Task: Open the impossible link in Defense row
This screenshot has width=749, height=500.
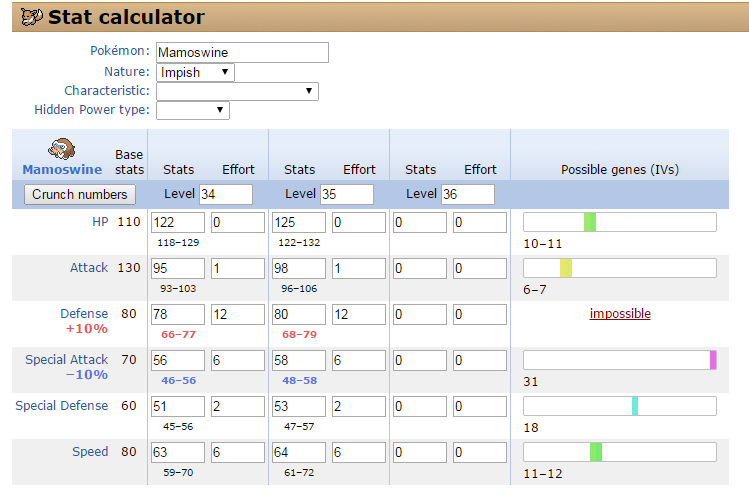Action: tap(620, 314)
